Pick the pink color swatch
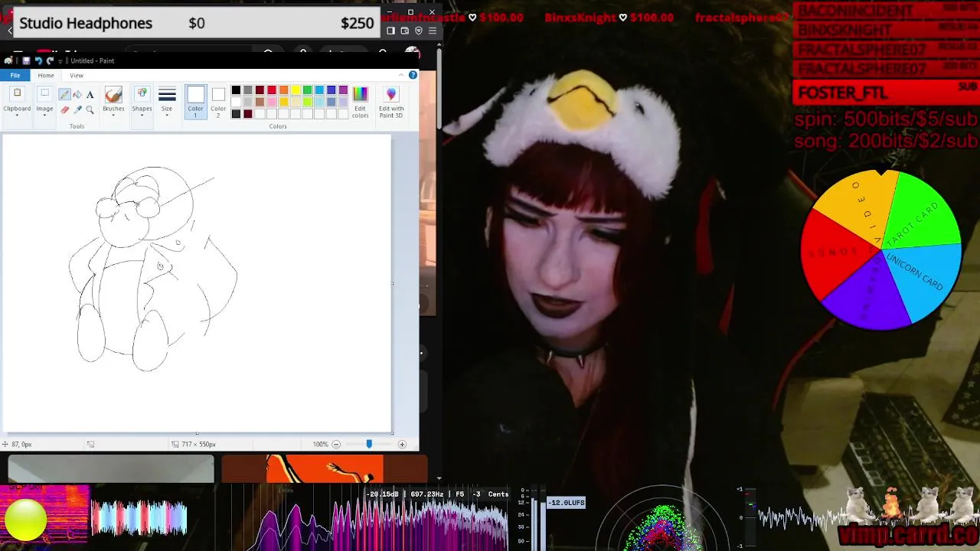 pyautogui.click(x=272, y=102)
